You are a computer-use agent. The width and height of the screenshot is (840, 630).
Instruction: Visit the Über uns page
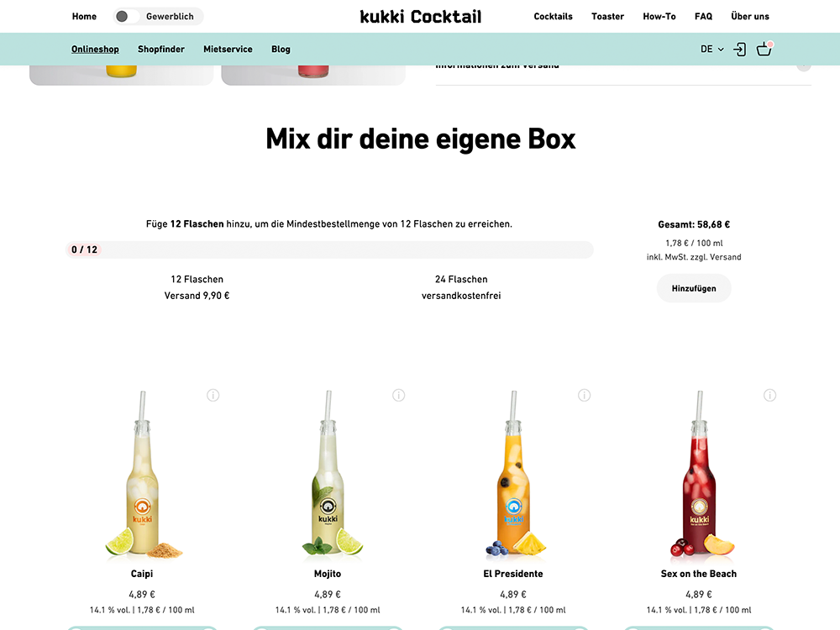750,17
